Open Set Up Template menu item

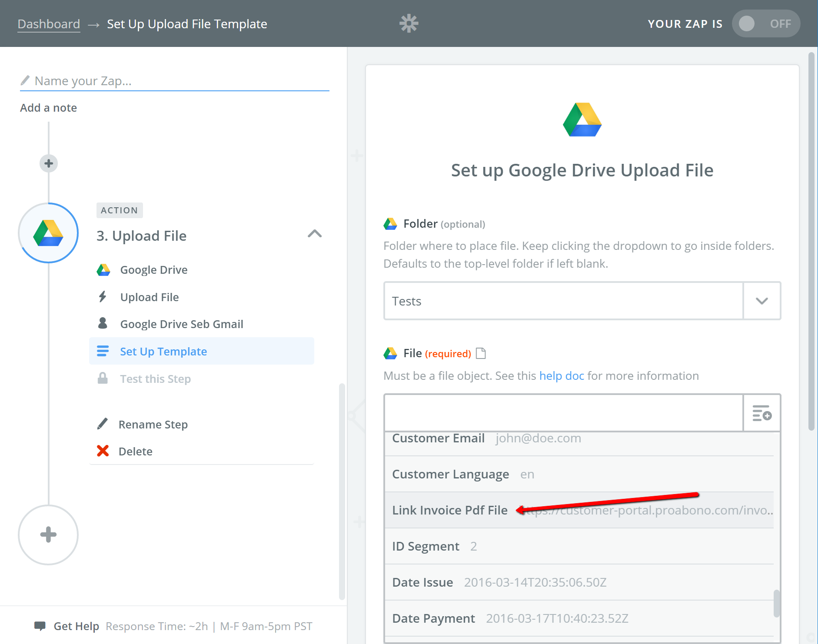(202, 351)
